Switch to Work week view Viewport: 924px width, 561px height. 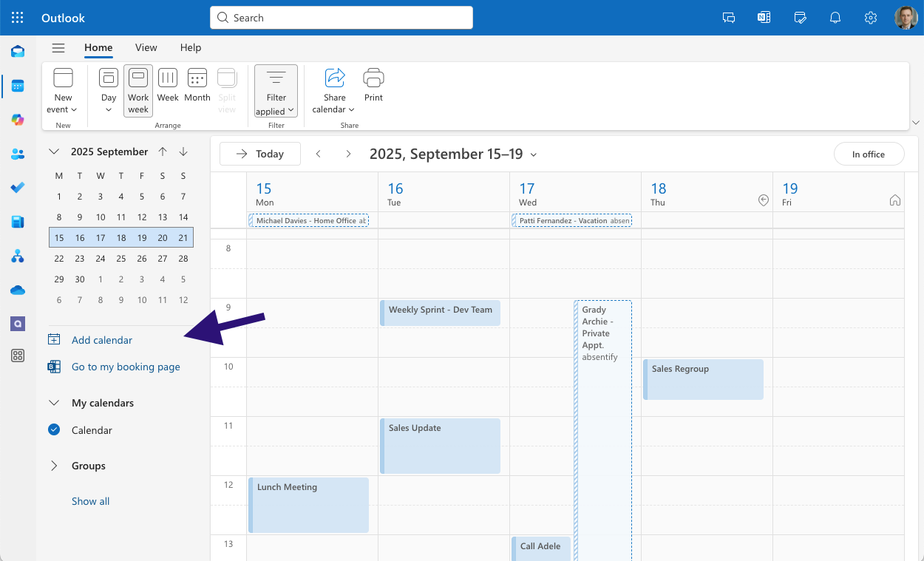click(x=138, y=91)
